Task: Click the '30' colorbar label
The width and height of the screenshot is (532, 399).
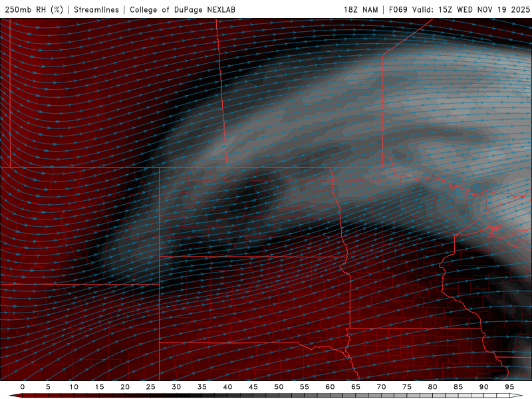Action: [176, 387]
